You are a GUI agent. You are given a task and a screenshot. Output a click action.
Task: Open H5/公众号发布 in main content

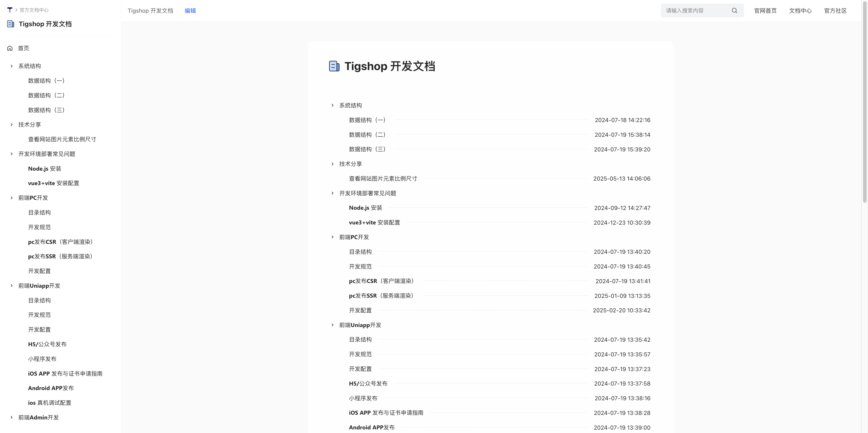coord(368,384)
